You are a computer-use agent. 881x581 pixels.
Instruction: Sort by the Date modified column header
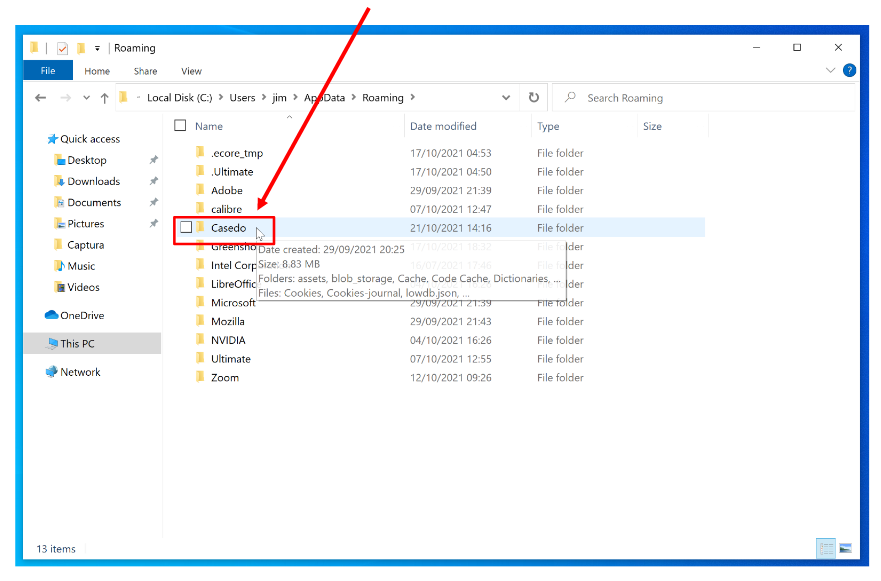(x=443, y=126)
